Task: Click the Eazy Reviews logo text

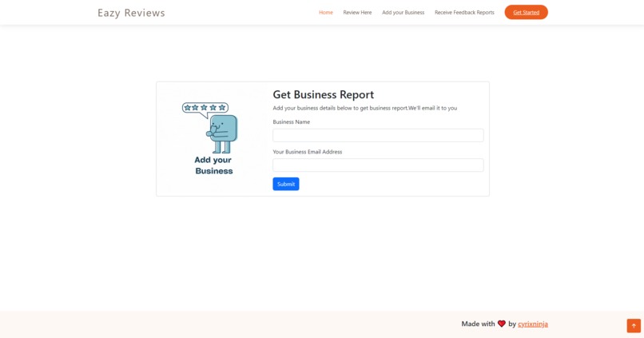Action: [x=131, y=13]
